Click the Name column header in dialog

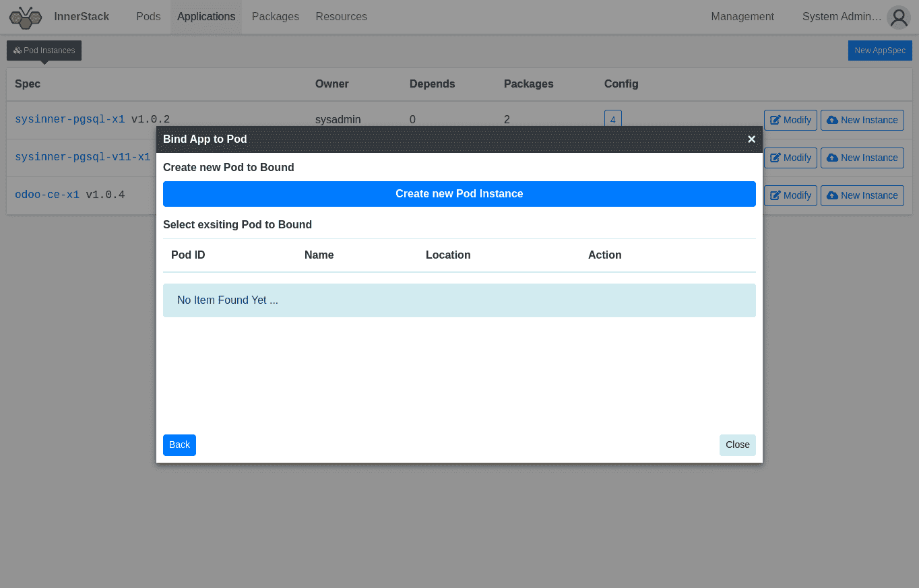[319, 255]
